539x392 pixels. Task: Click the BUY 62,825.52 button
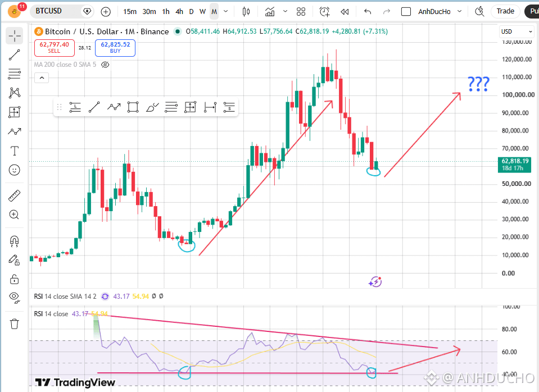coord(115,48)
